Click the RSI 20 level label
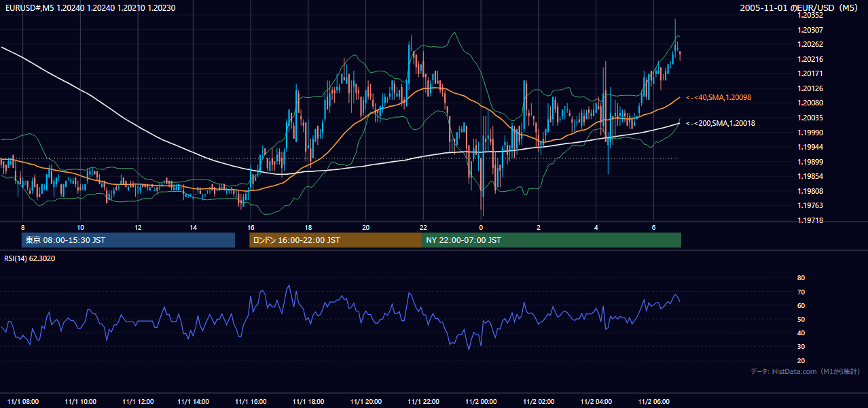This screenshot has height=408, width=868. 801,360
